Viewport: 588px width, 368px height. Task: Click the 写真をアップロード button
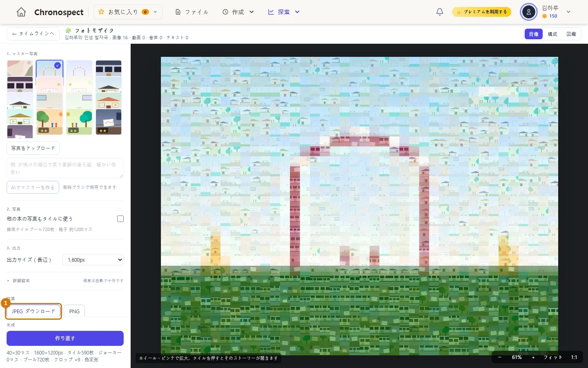(x=33, y=148)
